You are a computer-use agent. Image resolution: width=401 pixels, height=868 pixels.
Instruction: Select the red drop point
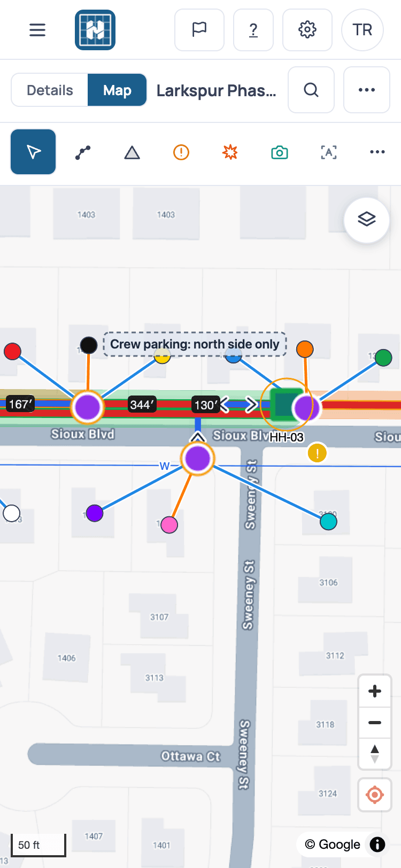coord(12,351)
